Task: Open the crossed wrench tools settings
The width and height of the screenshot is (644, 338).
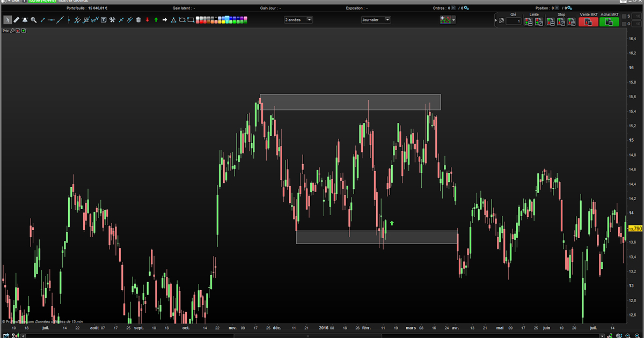Action: pyautogui.click(x=112, y=20)
